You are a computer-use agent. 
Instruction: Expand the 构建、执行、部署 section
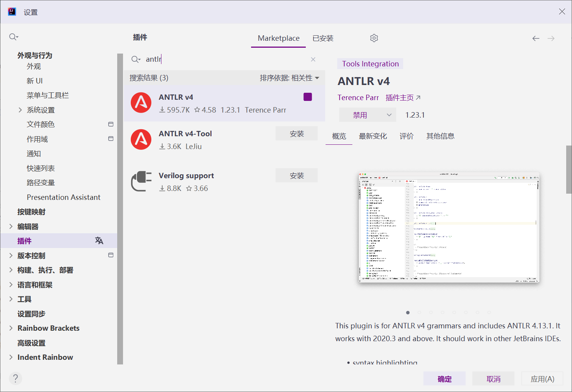tap(11, 270)
